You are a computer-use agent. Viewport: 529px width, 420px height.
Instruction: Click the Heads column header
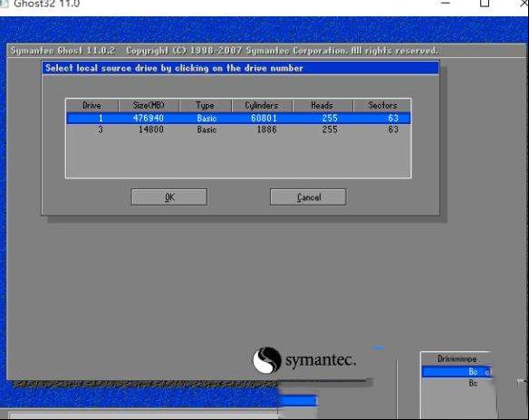(x=322, y=106)
